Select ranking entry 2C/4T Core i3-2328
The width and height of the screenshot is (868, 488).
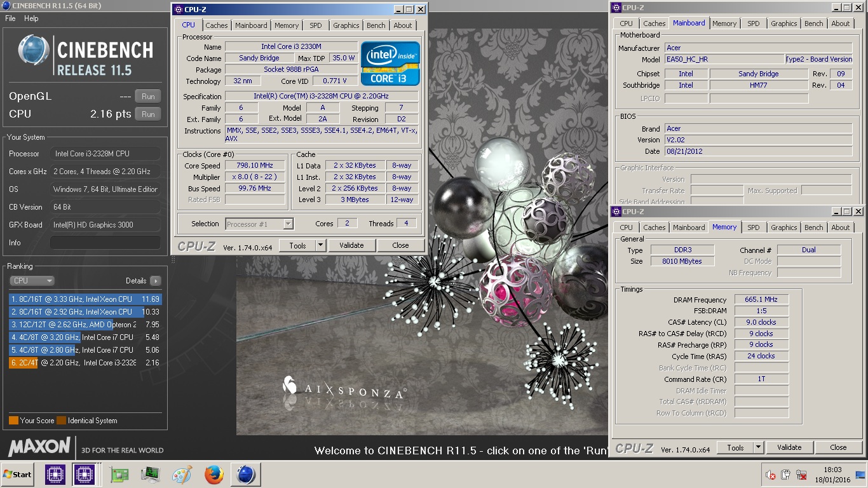point(85,363)
